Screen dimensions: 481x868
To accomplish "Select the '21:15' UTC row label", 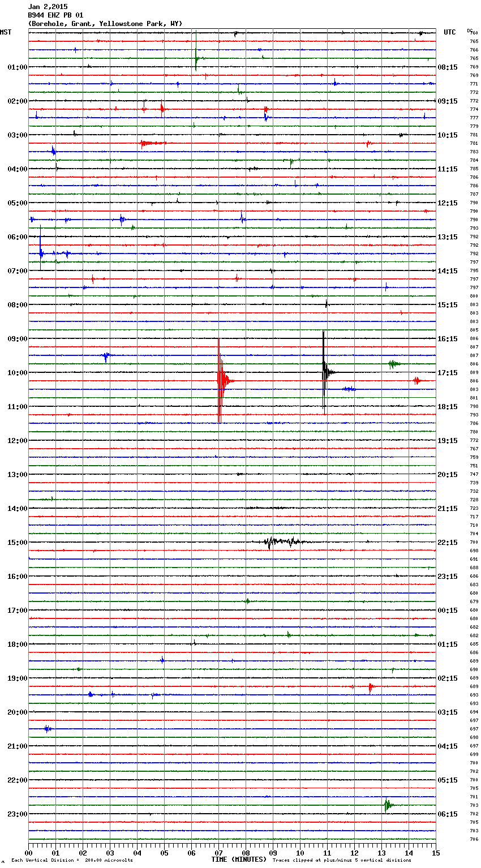I will [x=448, y=509].
